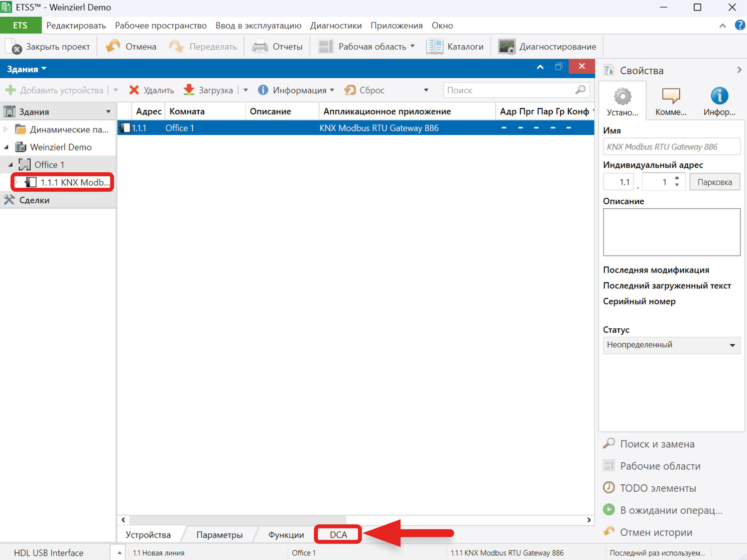The height and width of the screenshot is (560, 747).
Task: Click the Close Project icon
Action: click(13, 46)
